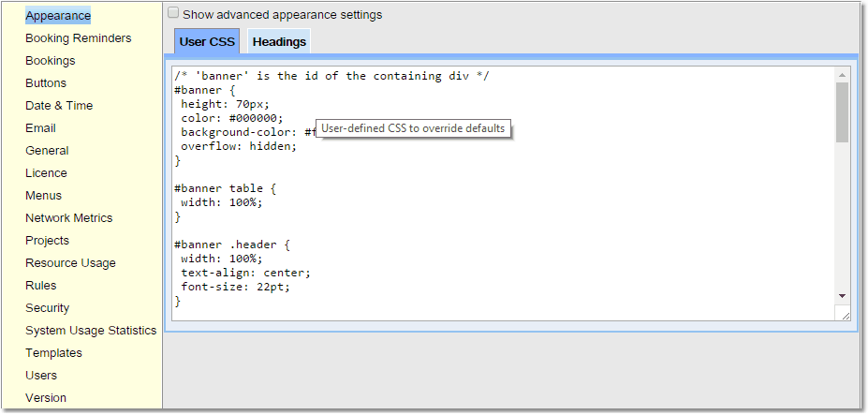The height and width of the screenshot is (415, 868).
Task: Open Email settings
Action: pyautogui.click(x=40, y=128)
